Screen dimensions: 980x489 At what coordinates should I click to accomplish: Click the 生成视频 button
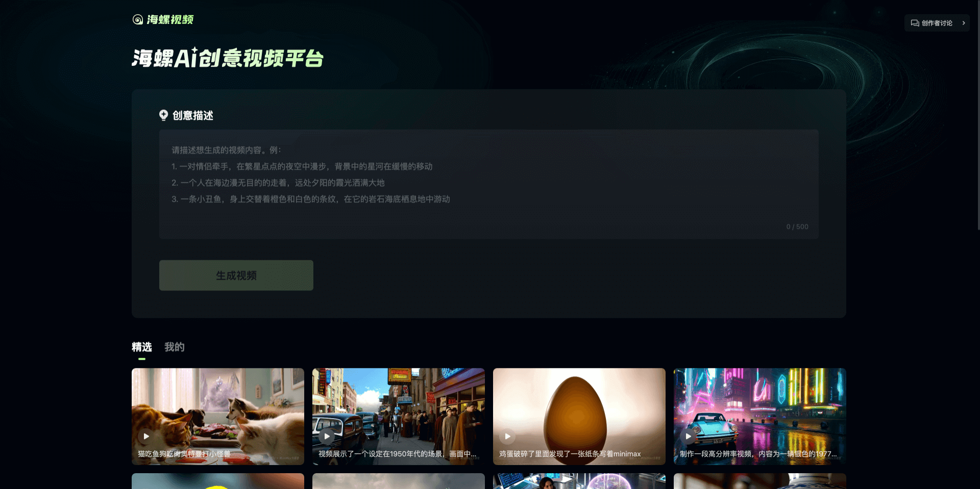[236, 275]
